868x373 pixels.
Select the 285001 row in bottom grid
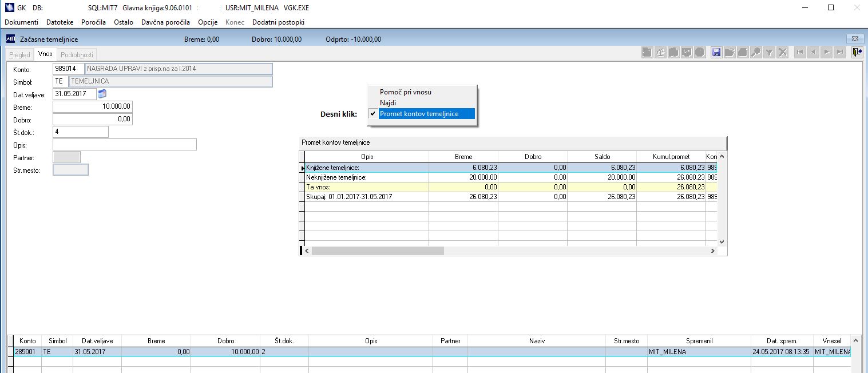click(429, 352)
